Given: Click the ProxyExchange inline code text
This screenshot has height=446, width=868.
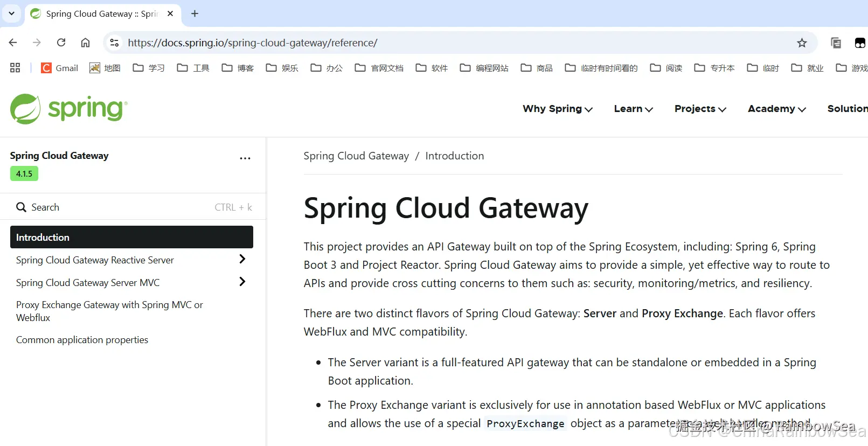Looking at the screenshot, I should pos(525,423).
